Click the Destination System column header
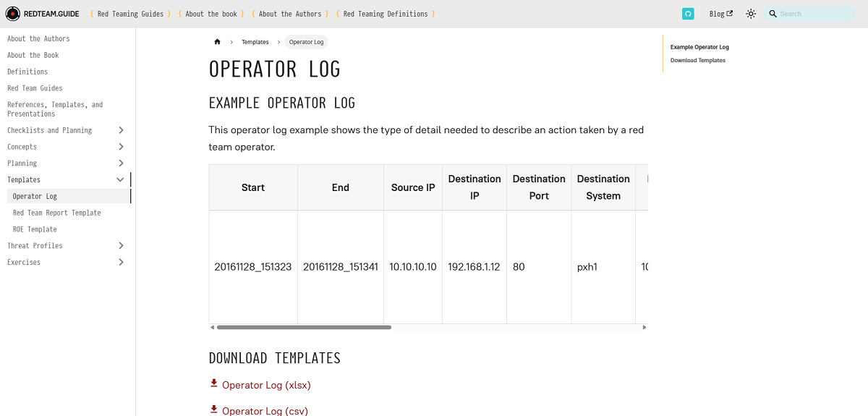The width and height of the screenshot is (868, 416). click(x=603, y=187)
